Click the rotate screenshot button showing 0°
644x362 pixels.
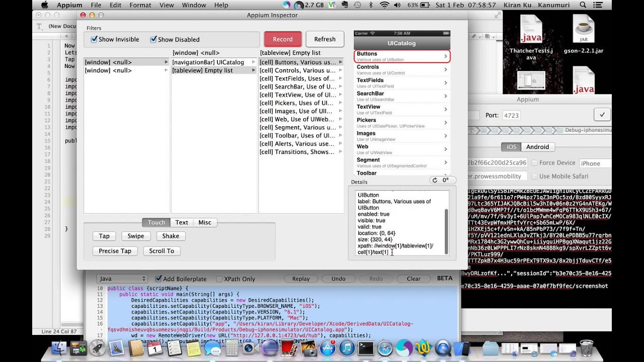(443, 180)
